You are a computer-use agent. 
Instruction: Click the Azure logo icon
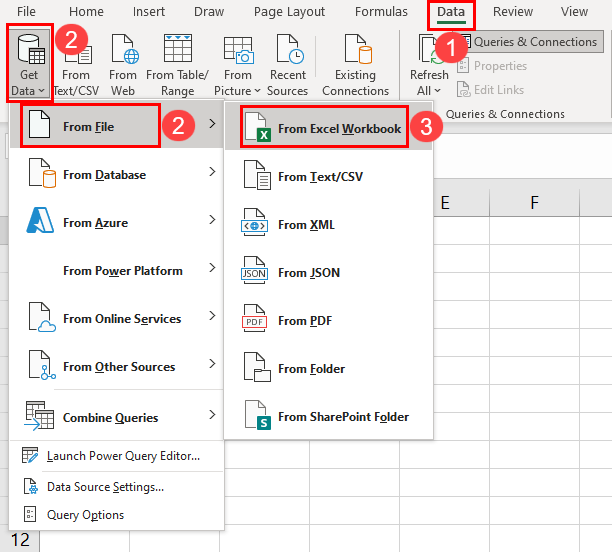40,221
